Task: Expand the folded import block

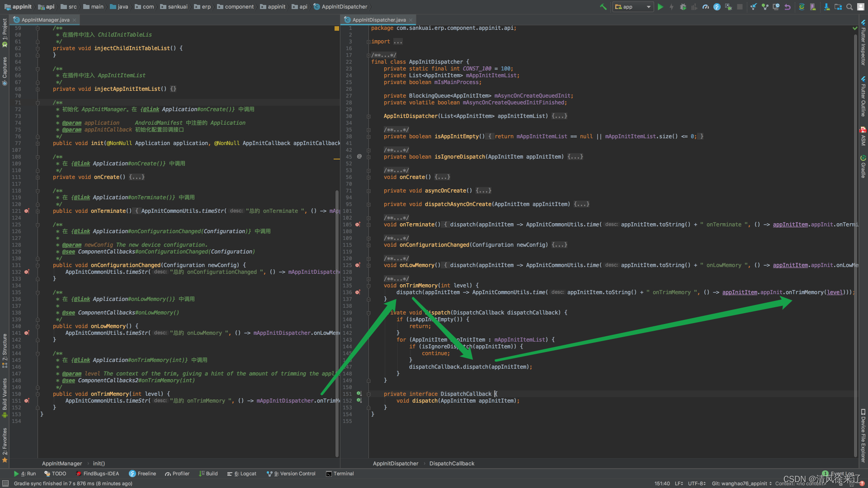Action: [x=398, y=42]
